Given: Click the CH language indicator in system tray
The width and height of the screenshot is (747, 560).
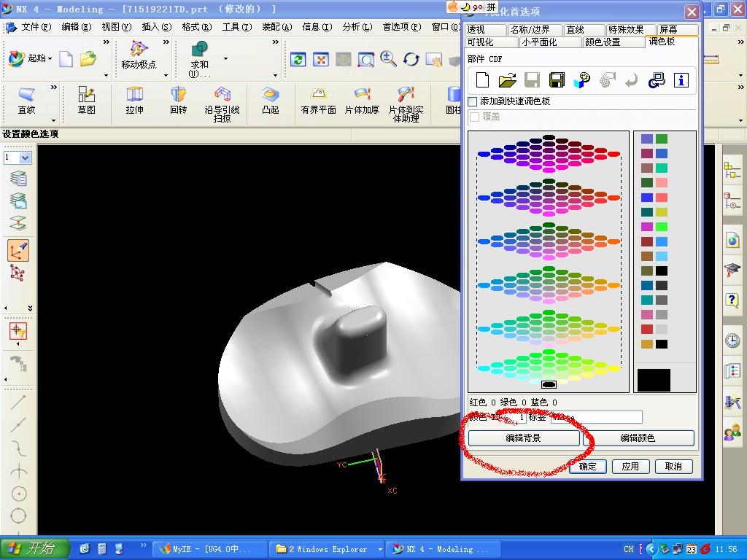Looking at the screenshot, I should pos(628,549).
